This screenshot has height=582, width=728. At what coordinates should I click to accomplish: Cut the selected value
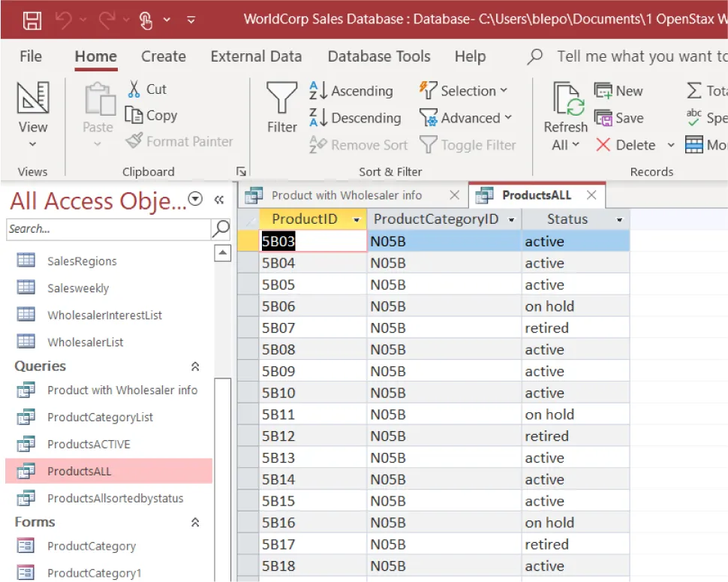(148, 89)
